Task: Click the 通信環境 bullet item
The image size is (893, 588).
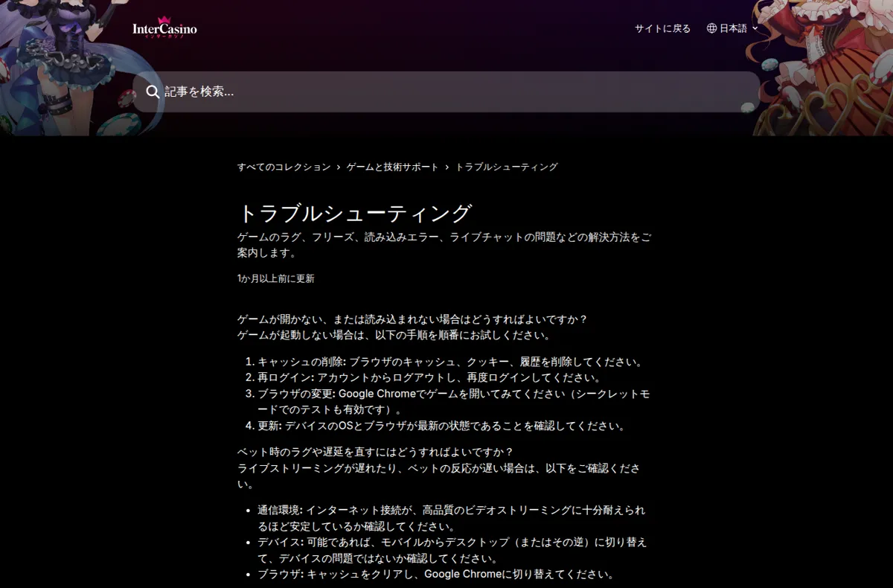Action: (x=451, y=518)
